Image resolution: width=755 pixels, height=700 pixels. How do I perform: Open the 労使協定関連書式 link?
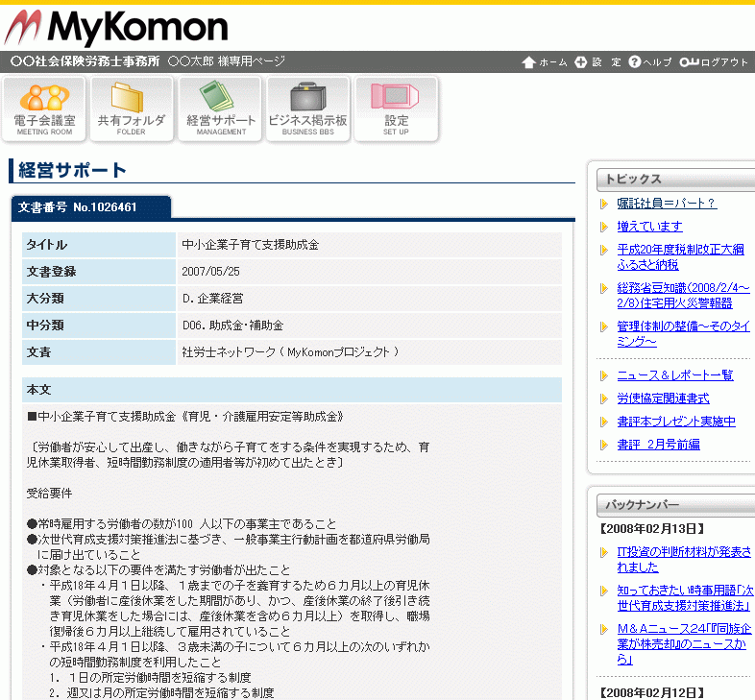pyautogui.click(x=663, y=398)
